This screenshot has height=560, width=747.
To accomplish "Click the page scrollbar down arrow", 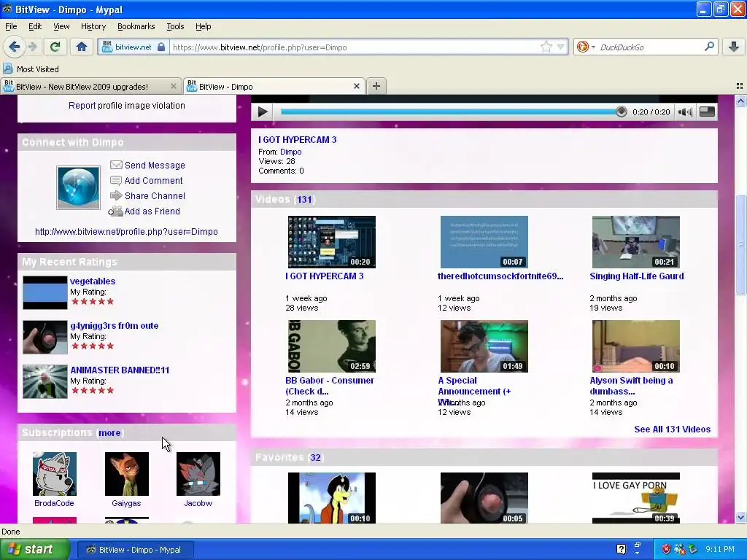I will [740, 517].
